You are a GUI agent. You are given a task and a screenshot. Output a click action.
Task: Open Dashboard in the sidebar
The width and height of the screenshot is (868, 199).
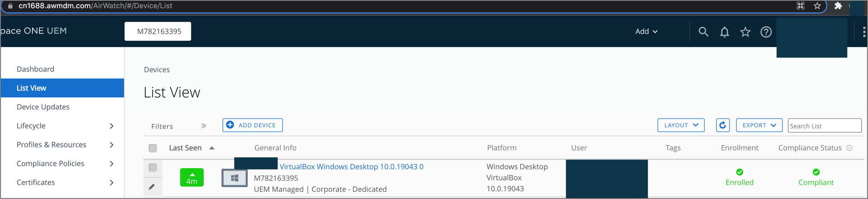click(35, 69)
